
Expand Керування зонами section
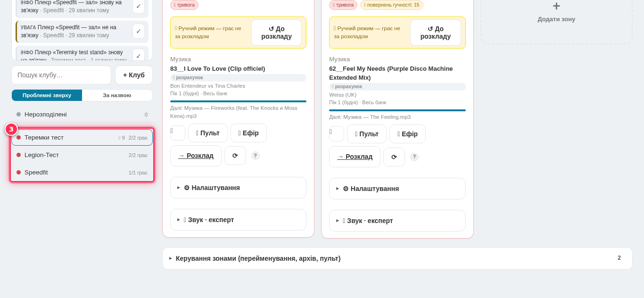pyautogui.click(x=397, y=258)
